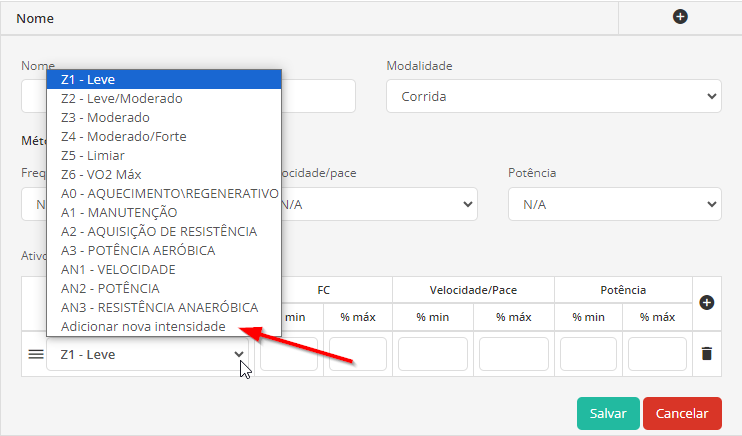Screen dimensions: 742x436
Task: Delete the row with the trash icon
Action: [707, 354]
